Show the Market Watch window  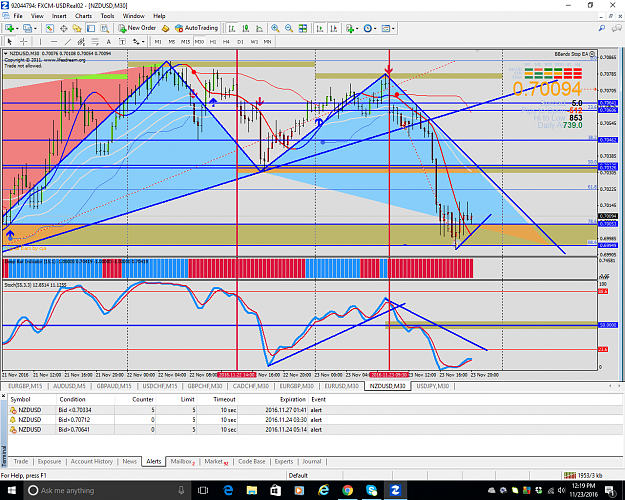(50, 28)
